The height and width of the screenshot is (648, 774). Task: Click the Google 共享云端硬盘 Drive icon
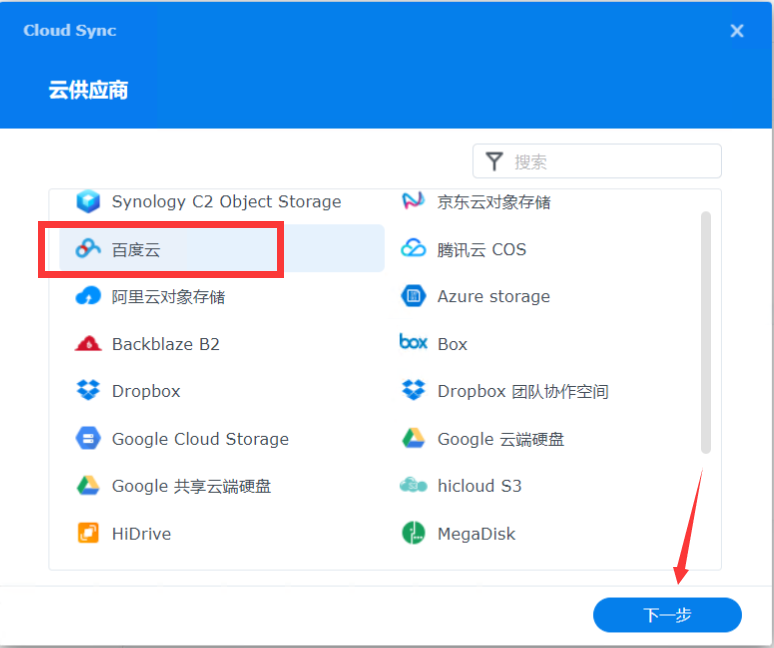[x=88, y=486]
